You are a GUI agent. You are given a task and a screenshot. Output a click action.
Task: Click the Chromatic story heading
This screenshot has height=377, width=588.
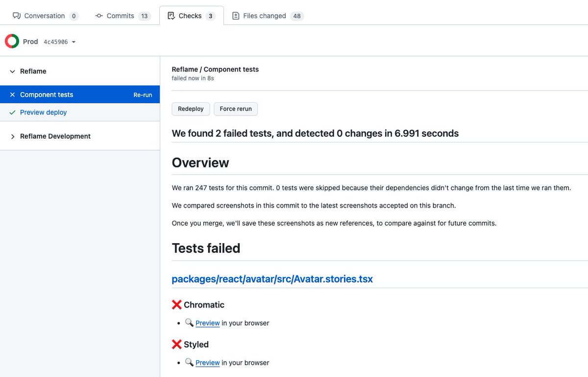(x=204, y=305)
